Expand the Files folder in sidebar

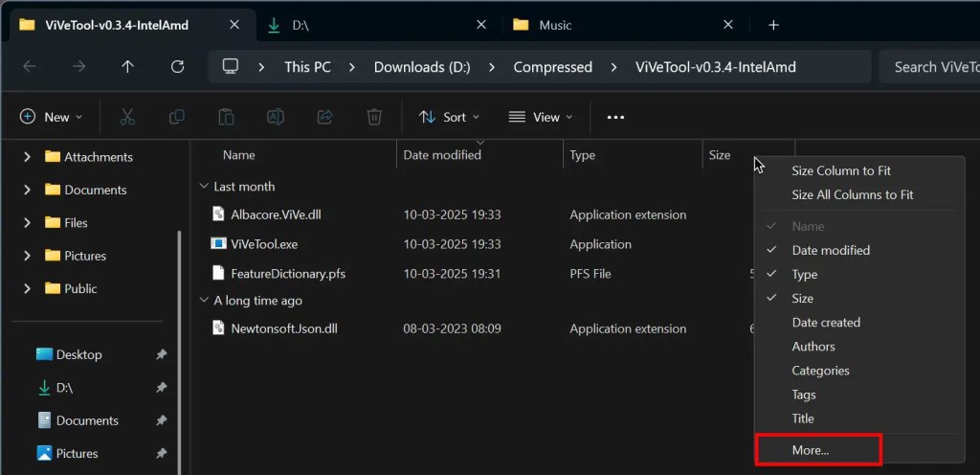27,223
